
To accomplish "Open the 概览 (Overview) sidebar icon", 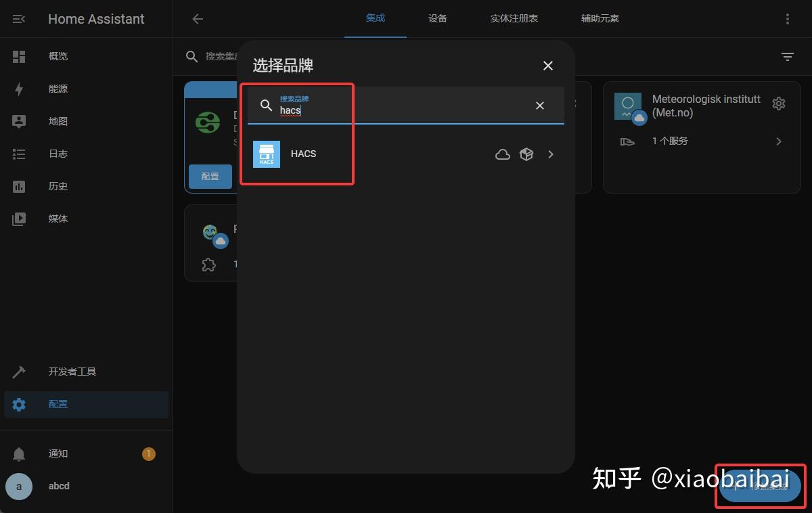I will pyautogui.click(x=20, y=56).
